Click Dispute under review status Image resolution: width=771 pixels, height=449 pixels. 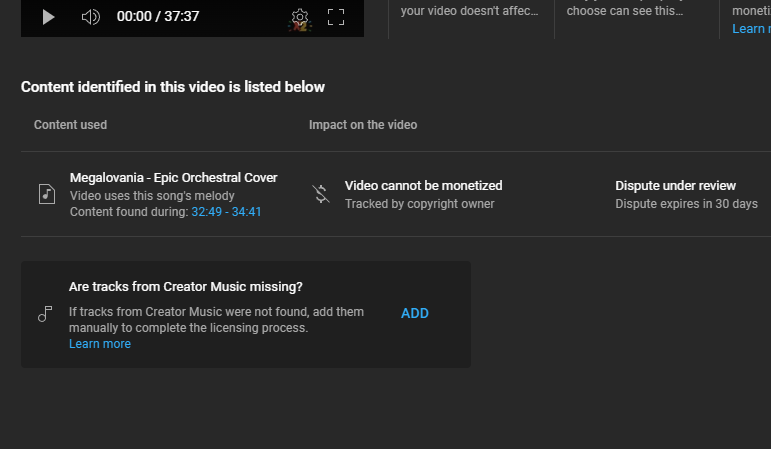click(x=676, y=185)
